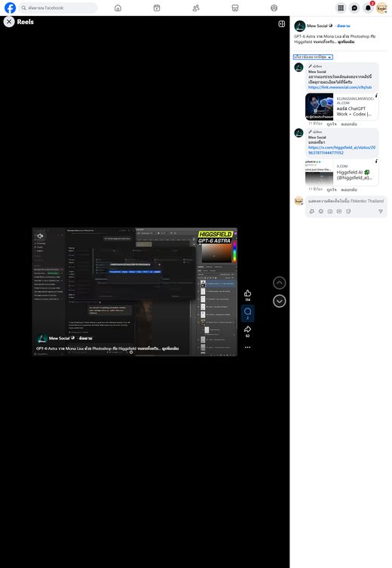
Task: Reply to the second Mew Social comment
Action: [349, 190]
